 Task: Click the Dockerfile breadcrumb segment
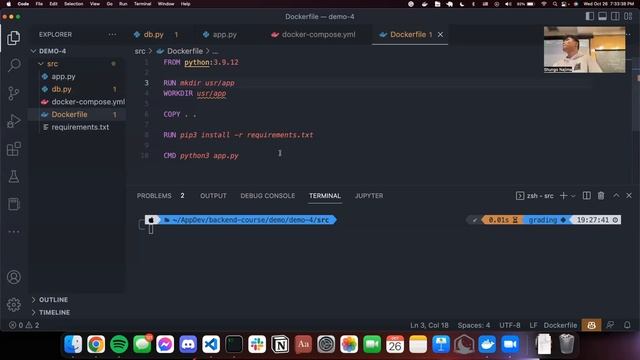(184, 51)
